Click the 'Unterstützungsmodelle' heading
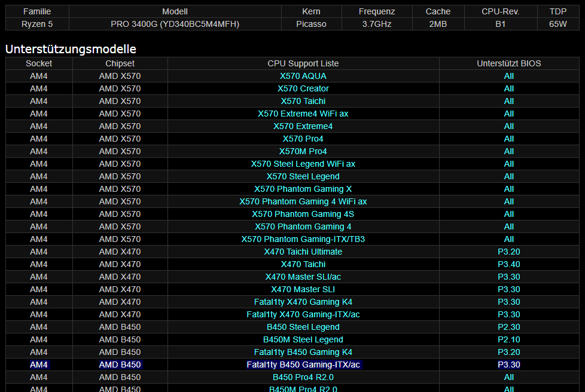The image size is (585, 392). coord(71,49)
